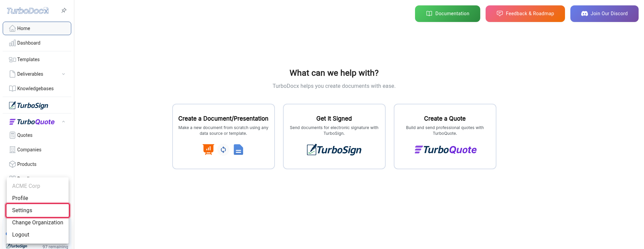Select Change Organization menu entry

37,222
